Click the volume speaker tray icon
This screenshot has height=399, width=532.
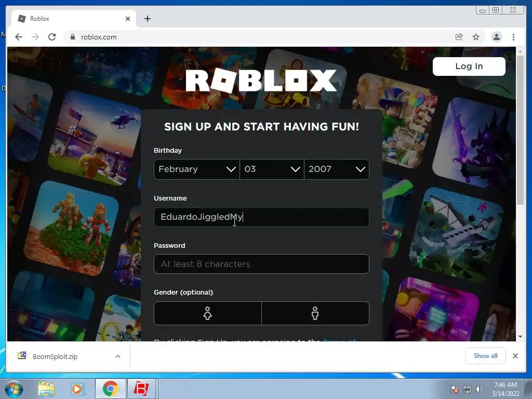tap(480, 389)
